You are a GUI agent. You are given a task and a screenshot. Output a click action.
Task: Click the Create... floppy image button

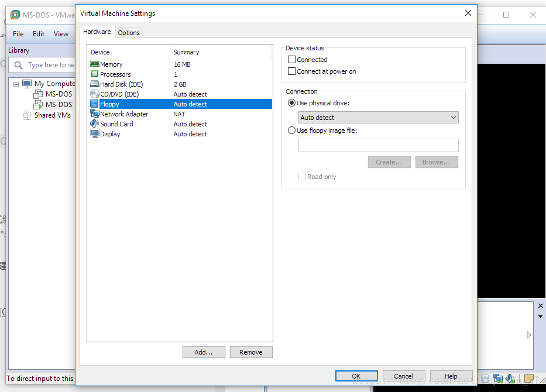pos(389,162)
